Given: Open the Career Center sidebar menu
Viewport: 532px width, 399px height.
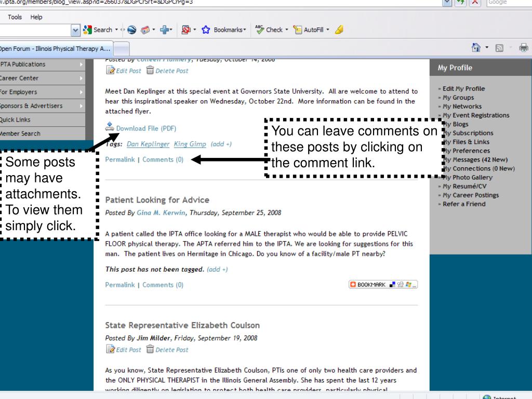Looking at the screenshot, I should pyautogui.click(x=42, y=78).
